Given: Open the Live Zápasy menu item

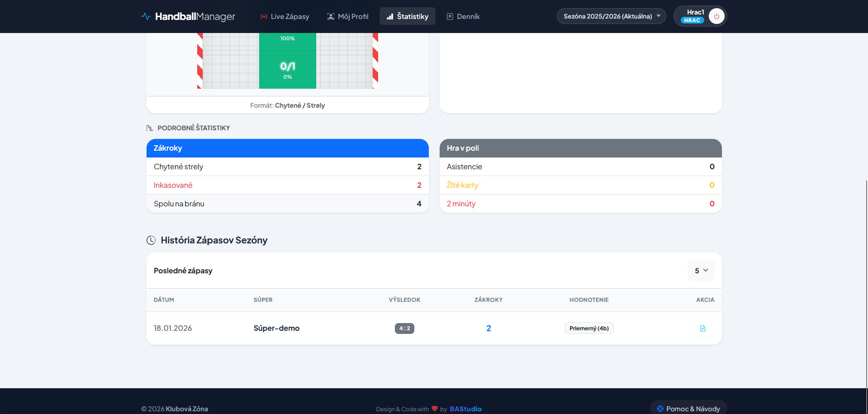Looking at the screenshot, I should click(285, 16).
